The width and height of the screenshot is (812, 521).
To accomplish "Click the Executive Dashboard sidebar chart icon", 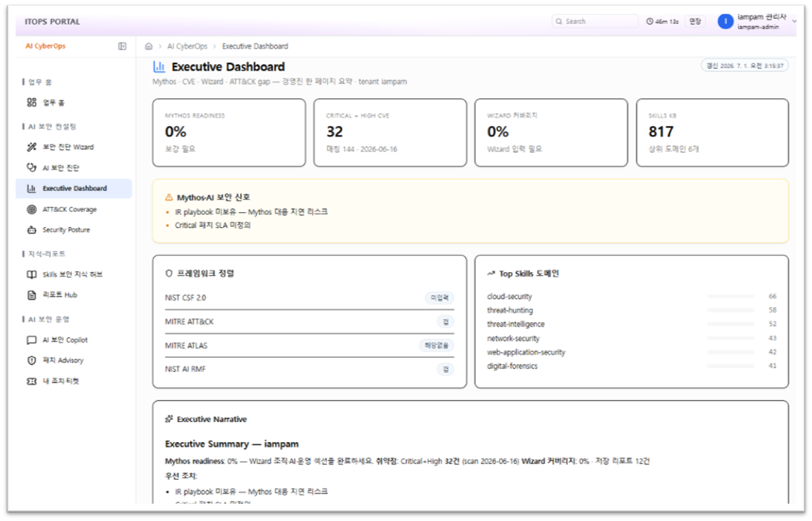I will 31,189.
